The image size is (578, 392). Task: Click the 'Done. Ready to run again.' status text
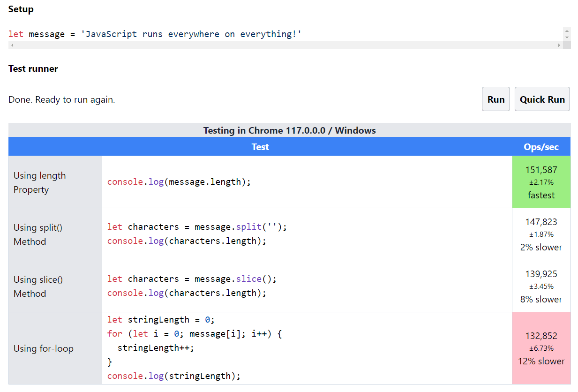click(61, 99)
